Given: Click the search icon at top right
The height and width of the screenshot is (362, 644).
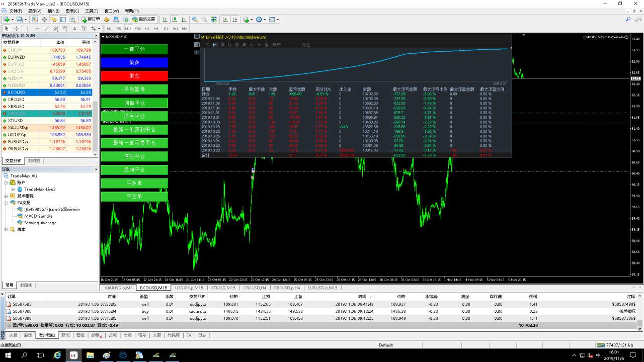Looking at the screenshot, I should click(628, 20).
